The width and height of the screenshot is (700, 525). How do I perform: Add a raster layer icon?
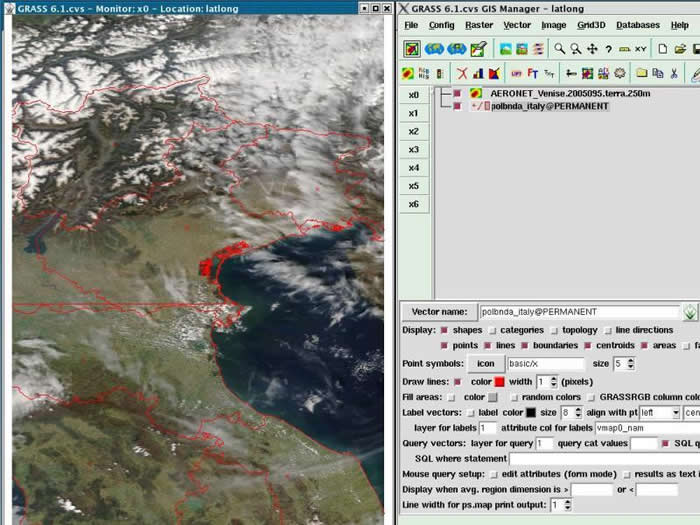pos(407,73)
